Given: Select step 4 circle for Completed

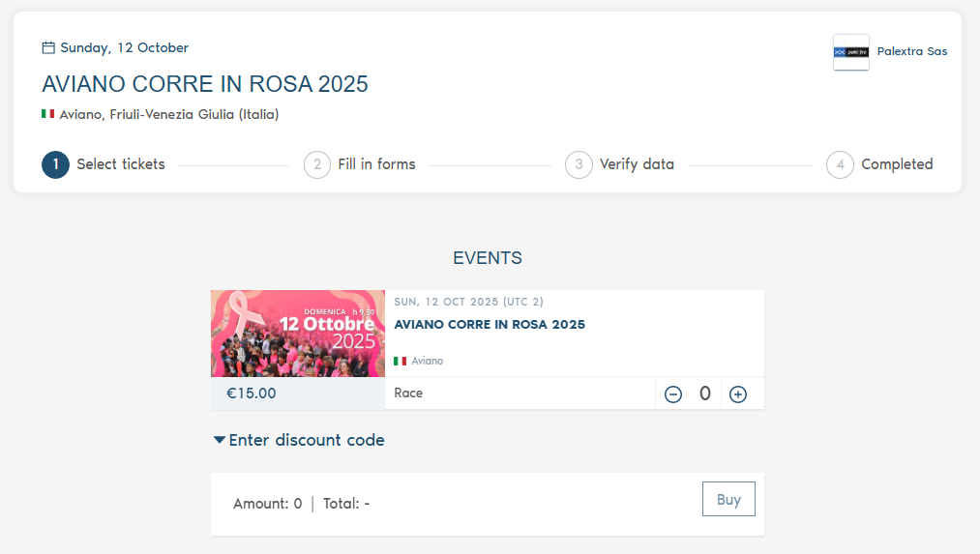Looking at the screenshot, I should [x=840, y=164].
